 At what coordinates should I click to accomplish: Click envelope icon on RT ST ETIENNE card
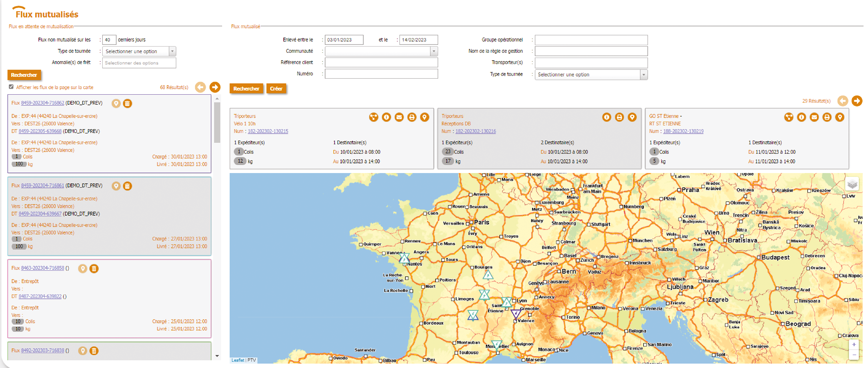(814, 117)
